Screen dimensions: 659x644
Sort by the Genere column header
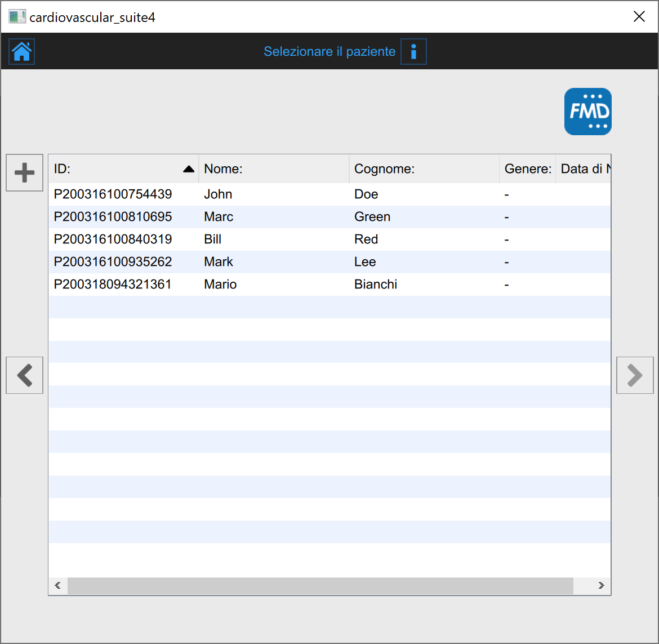click(x=527, y=169)
